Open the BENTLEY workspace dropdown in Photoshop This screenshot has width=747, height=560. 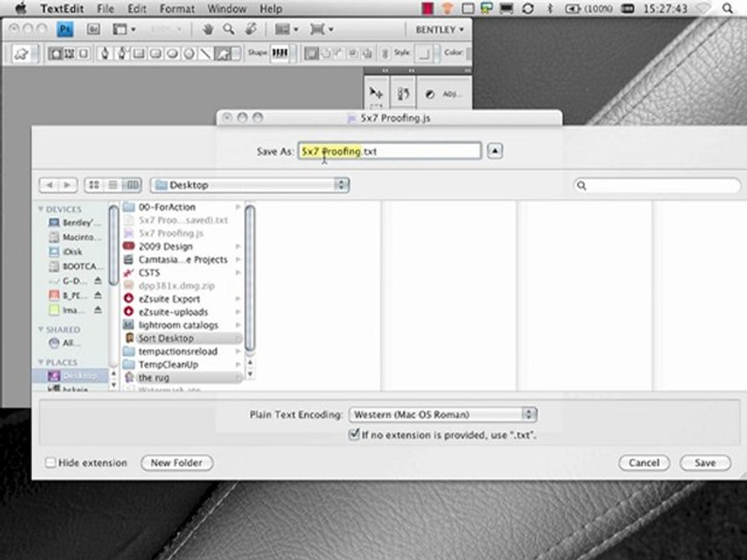coord(439,30)
